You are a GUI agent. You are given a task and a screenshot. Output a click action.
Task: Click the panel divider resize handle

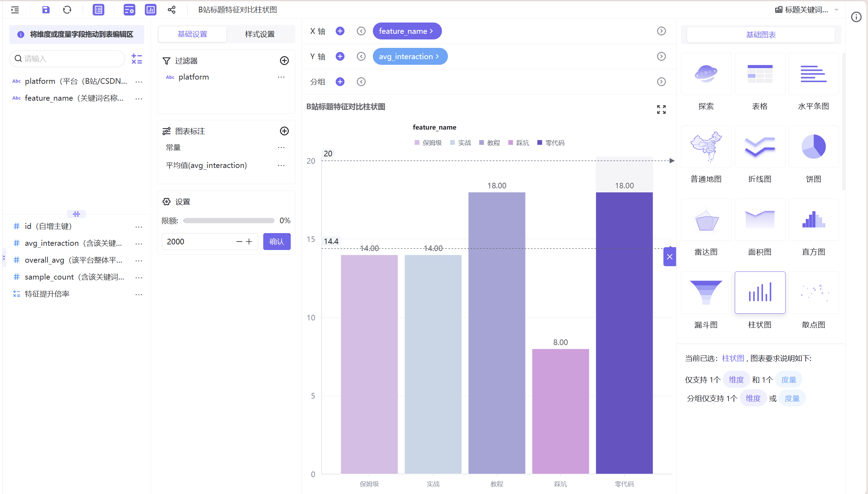coord(76,214)
